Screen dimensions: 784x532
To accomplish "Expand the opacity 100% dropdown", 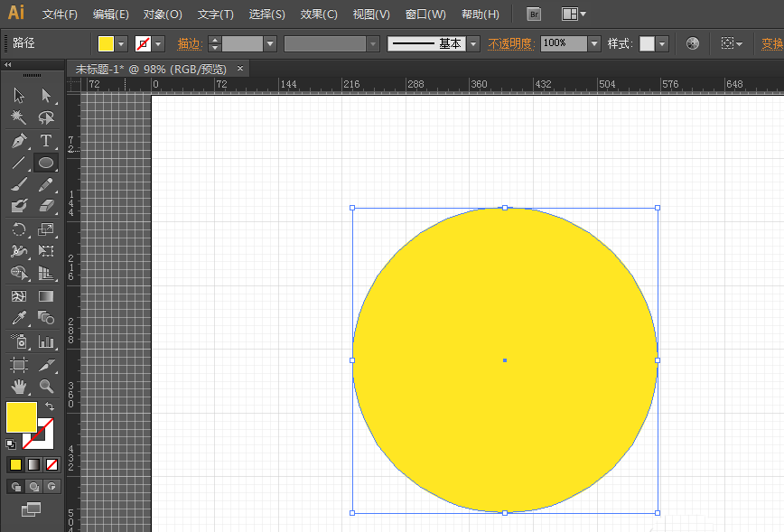I will [x=593, y=43].
